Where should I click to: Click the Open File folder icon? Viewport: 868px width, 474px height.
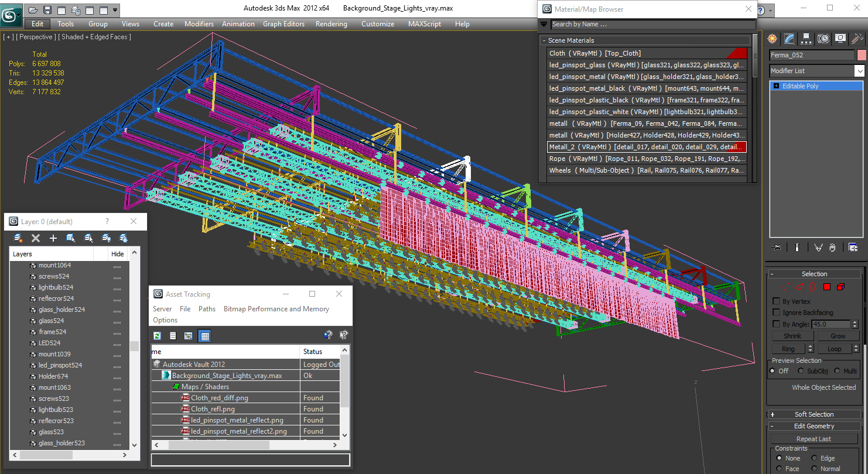point(33,10)
